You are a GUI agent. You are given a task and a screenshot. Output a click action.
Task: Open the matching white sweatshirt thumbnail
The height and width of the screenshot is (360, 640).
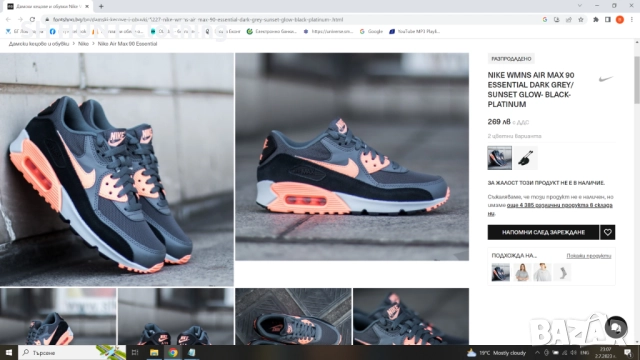click(x=542, y=272)
